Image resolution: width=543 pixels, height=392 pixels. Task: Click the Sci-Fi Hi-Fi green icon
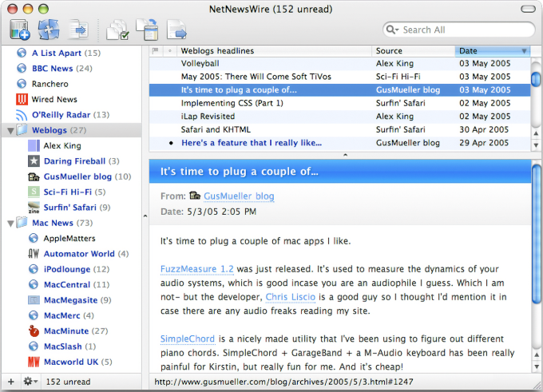34,192
